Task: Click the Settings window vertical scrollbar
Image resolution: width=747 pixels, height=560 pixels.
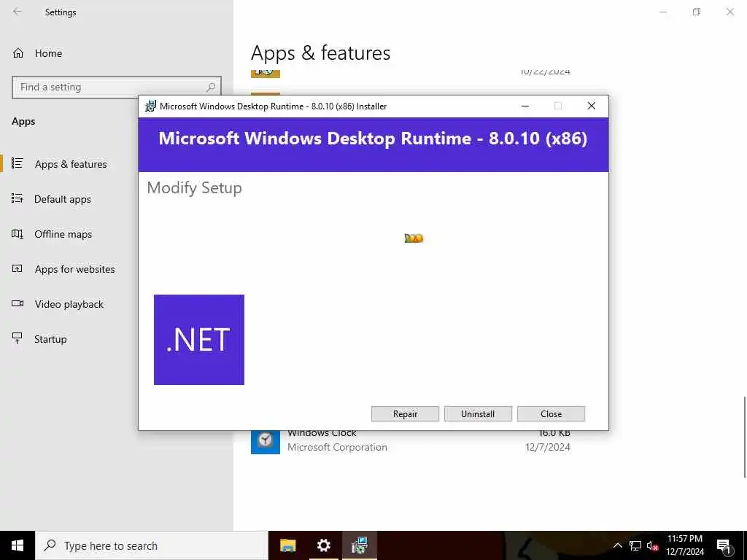Action: click(x=744, y=437)
